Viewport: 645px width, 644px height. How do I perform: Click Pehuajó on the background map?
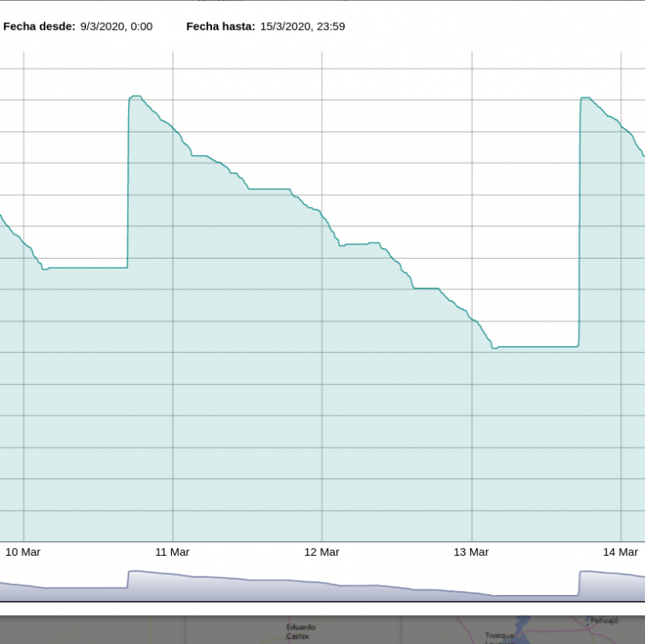pos(604,619)
